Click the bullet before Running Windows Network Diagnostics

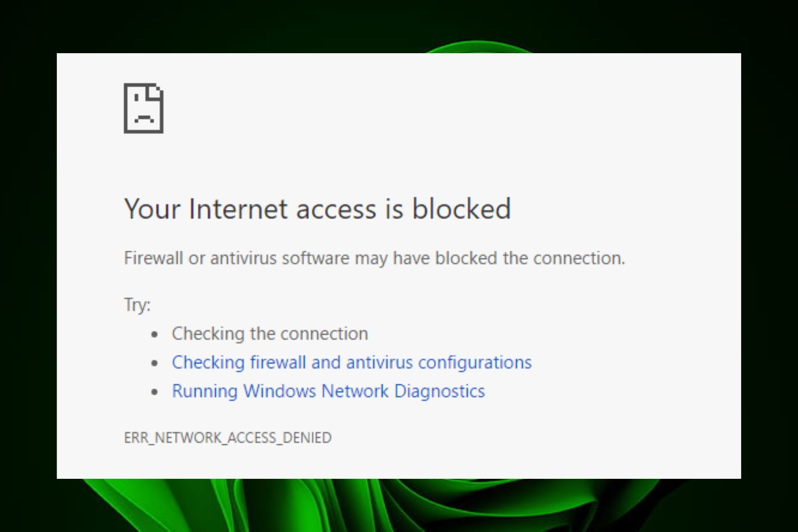click(x=155, y=392)
